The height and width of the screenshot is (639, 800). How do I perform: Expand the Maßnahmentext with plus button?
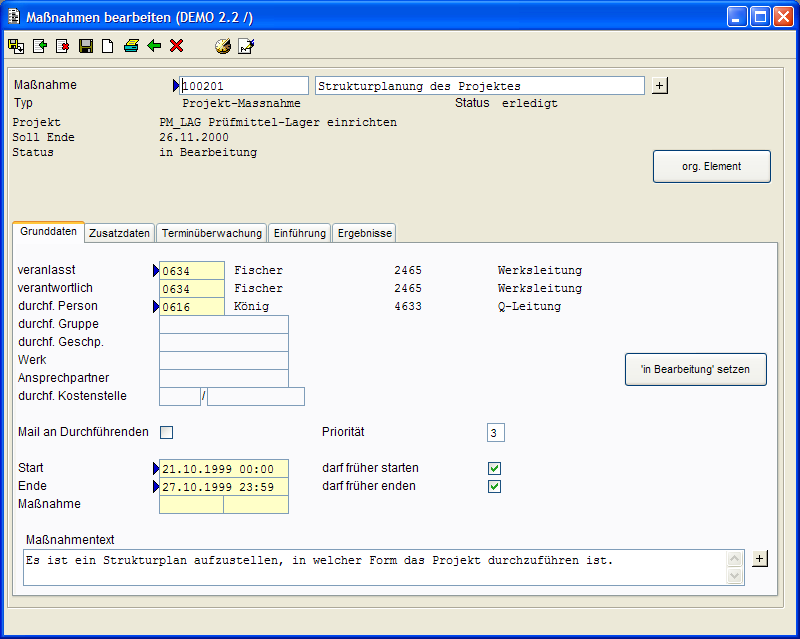[759, 558]
